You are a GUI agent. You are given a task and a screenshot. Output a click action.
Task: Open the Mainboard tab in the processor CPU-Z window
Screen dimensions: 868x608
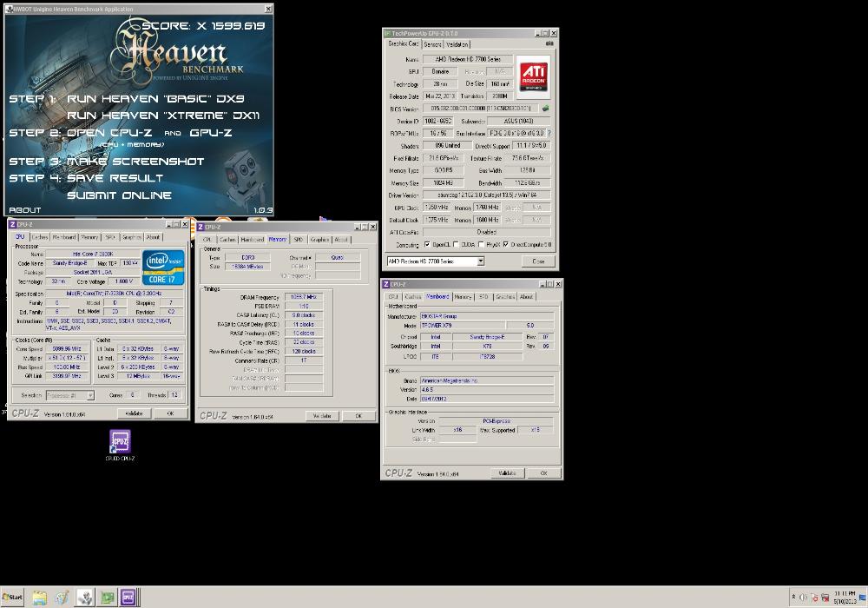[x=63, y=237]
